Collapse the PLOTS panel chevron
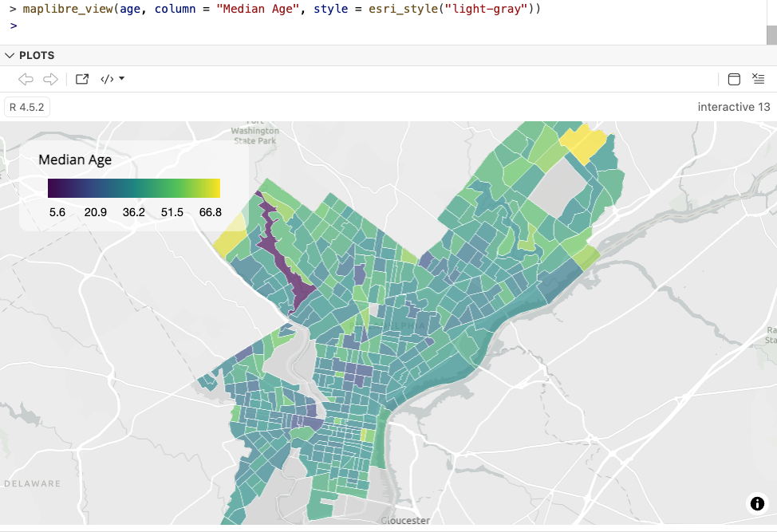The height and width of the screenshot is (532, 777). tap(10, 56)
